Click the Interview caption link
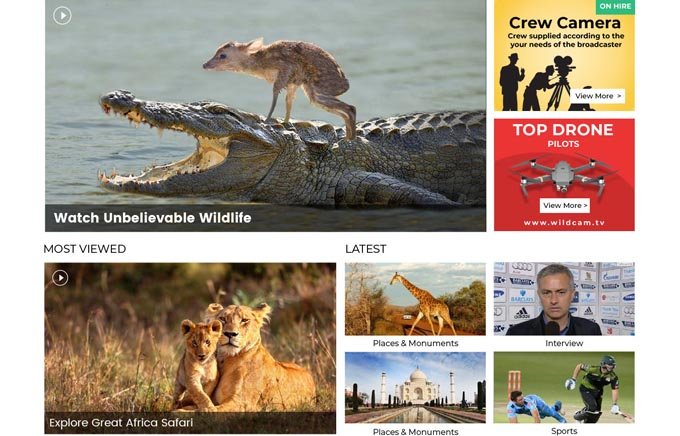The image size is (680, 436). click(564, 343)
